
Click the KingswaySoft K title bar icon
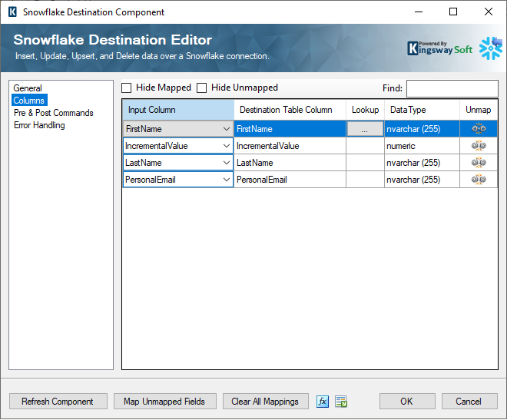tap(12, 12)
